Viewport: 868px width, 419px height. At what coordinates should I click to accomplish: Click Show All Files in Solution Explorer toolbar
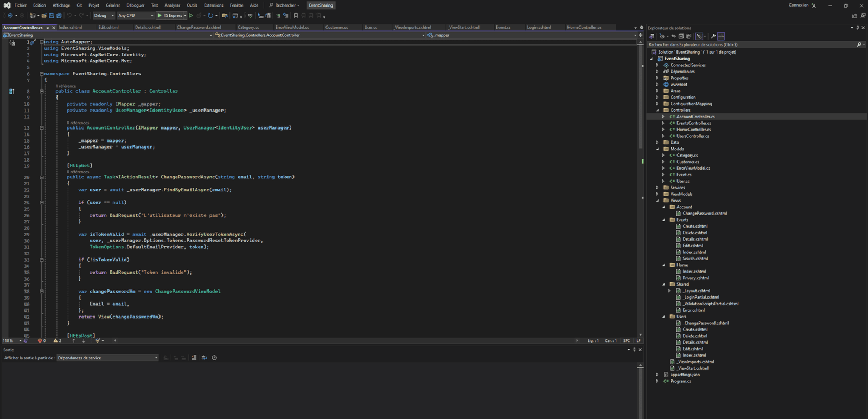688,36
